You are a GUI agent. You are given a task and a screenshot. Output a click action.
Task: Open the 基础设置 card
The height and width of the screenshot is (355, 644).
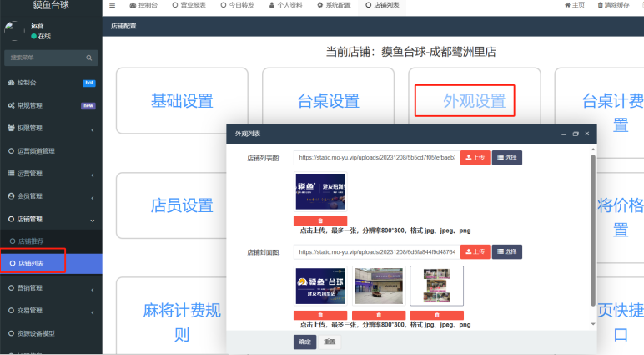tap(182, 101)
